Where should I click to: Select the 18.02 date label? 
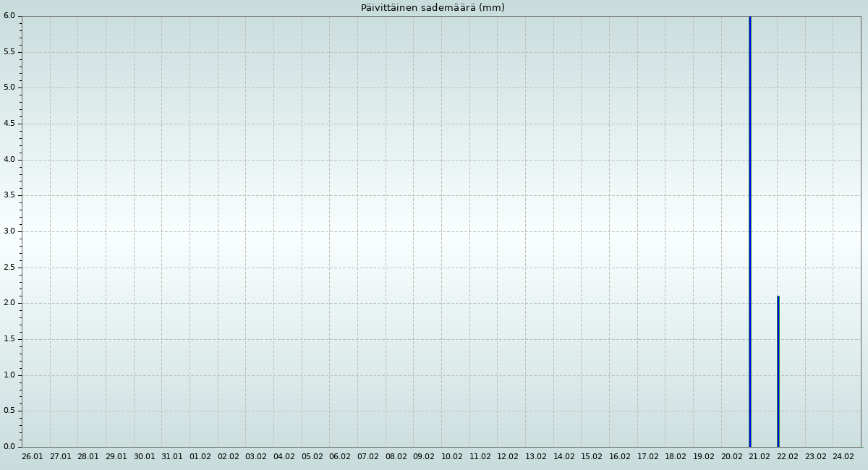click(676, 456)
